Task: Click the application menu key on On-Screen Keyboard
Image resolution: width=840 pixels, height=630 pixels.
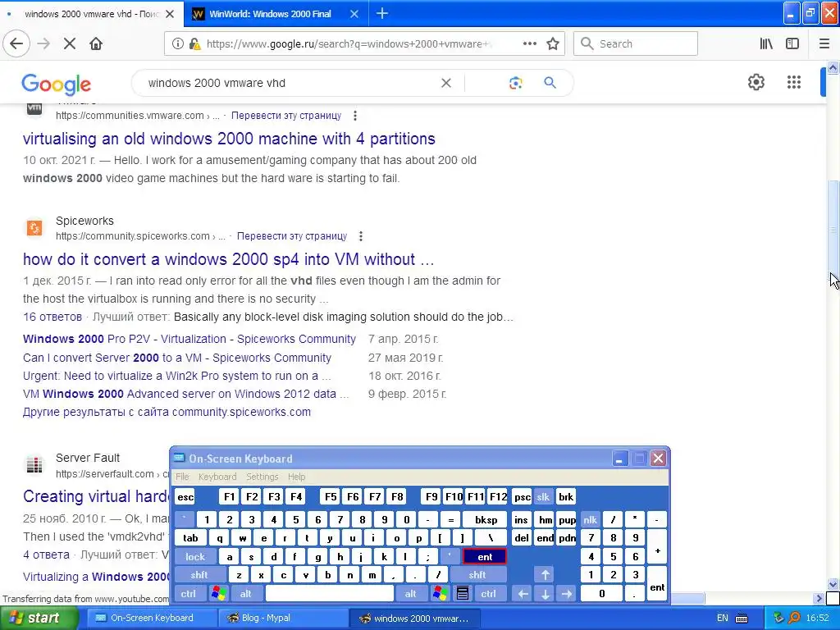Action: click(x=463, y=594)
